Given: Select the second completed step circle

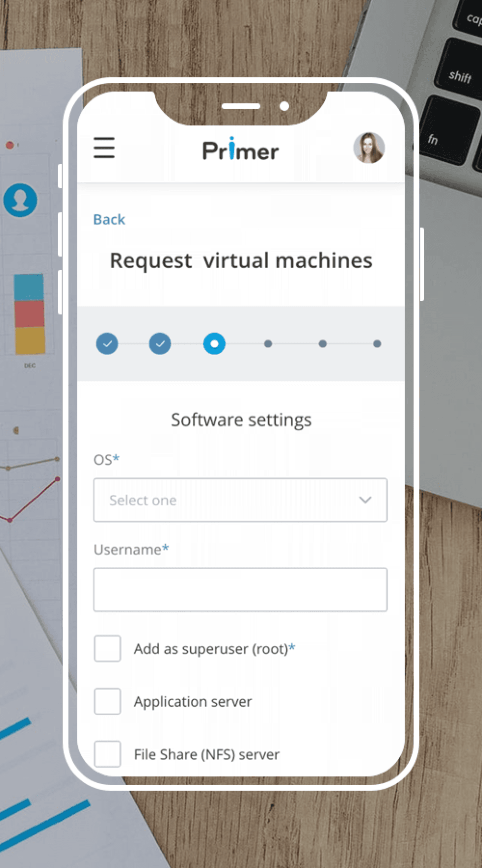Looking at the screenshot, I should tap(160, 344).
